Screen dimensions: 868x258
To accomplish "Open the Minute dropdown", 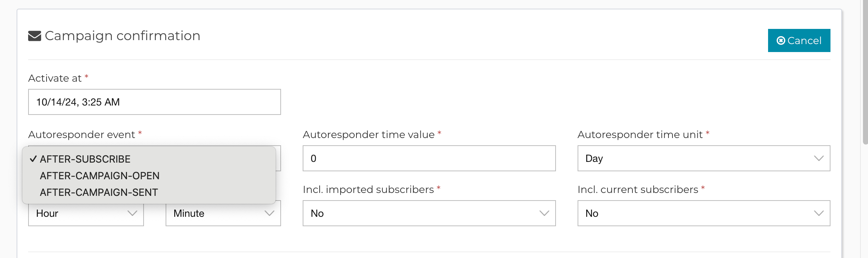I will [x=223, y=214].
